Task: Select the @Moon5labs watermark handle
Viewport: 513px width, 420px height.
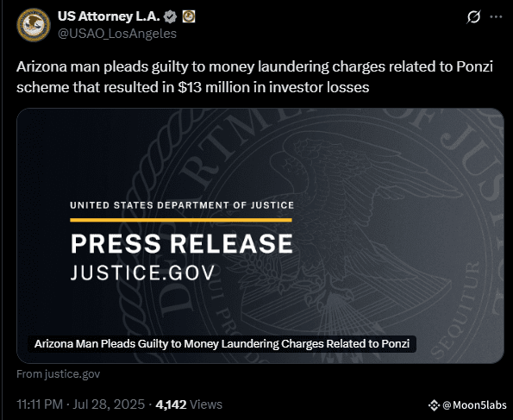Action: point(474,405)
